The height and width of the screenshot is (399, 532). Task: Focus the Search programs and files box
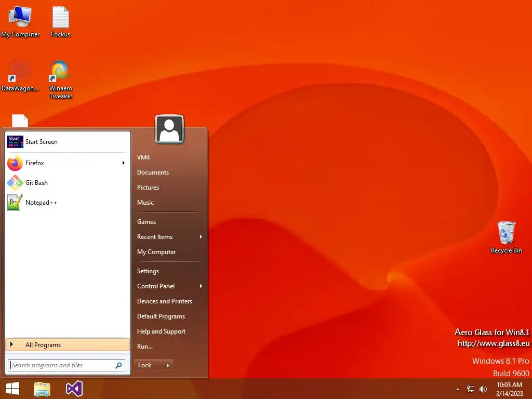click(x=66, y=365)
